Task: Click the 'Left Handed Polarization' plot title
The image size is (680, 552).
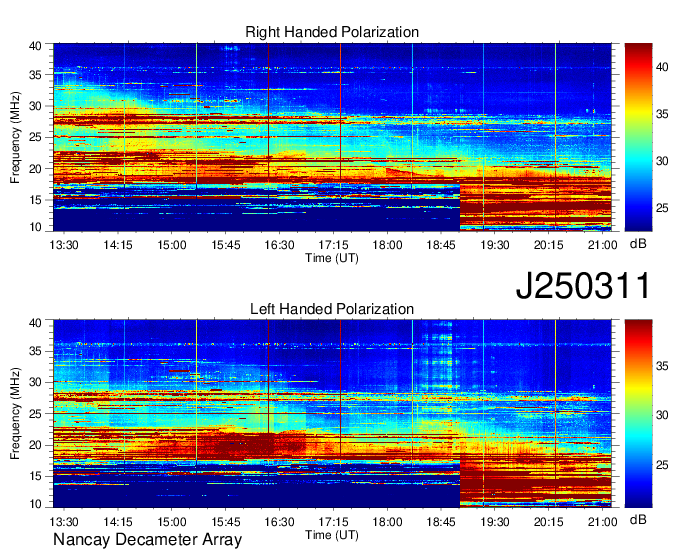Action: coord(332,309)
